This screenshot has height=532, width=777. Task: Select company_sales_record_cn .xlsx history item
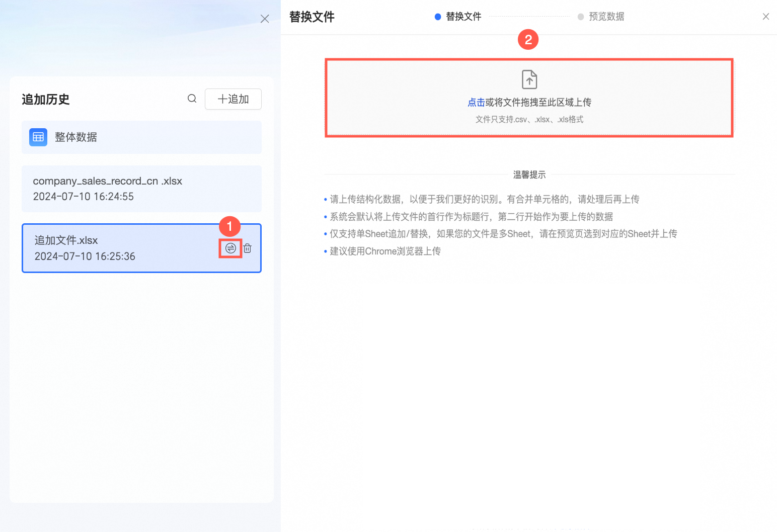[141, 189]
